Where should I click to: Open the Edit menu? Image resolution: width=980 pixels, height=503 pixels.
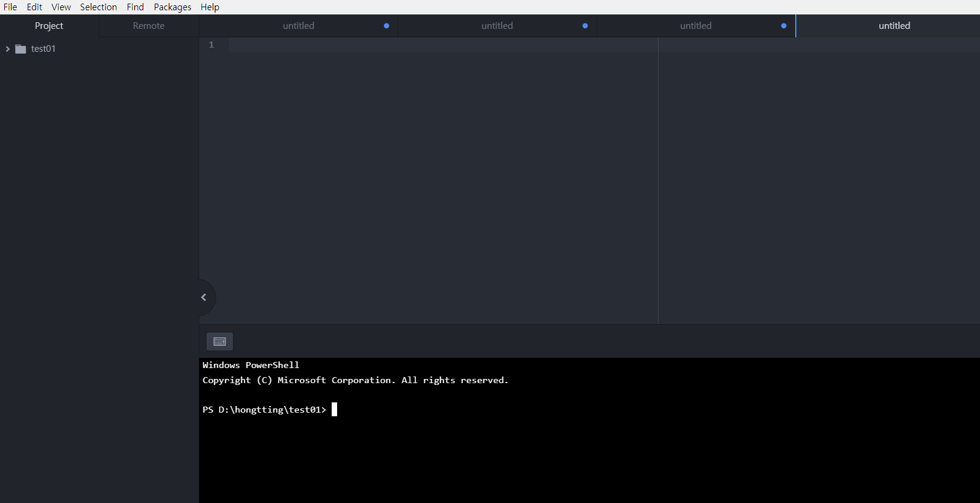[34, 7]
